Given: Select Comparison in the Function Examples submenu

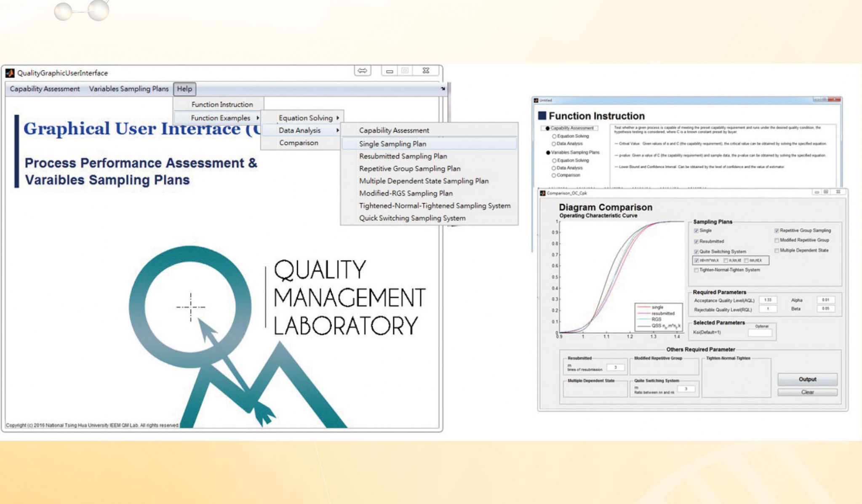Looking at the screenshot, I should [299, 143].
